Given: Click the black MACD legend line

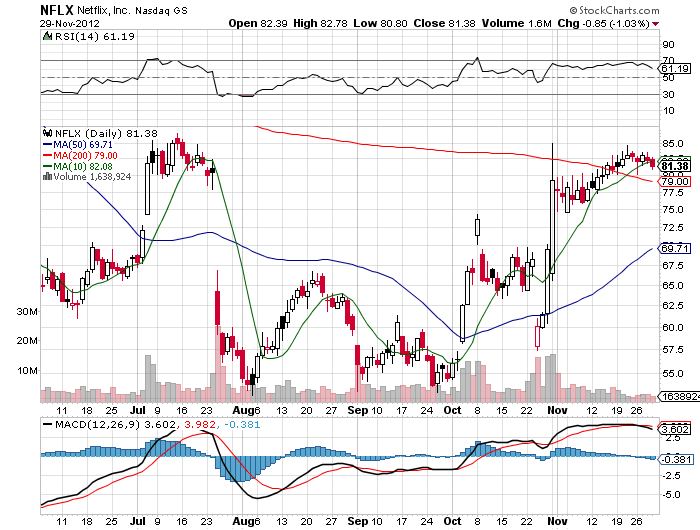Looking at the screenshot, I should pyautogui.click(x=47, y=424).
